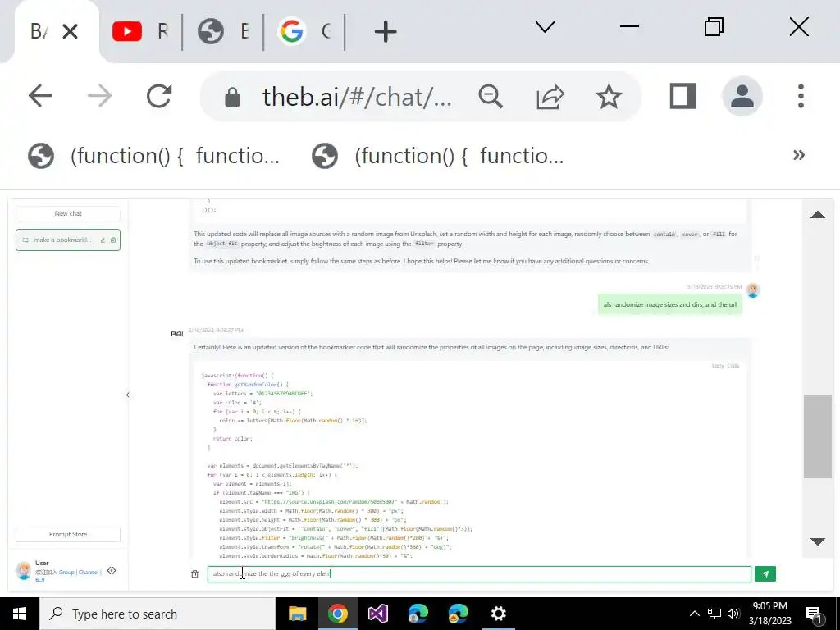Click the page scrollbar up arrow
840x630 pixels.
click(818, 215)
